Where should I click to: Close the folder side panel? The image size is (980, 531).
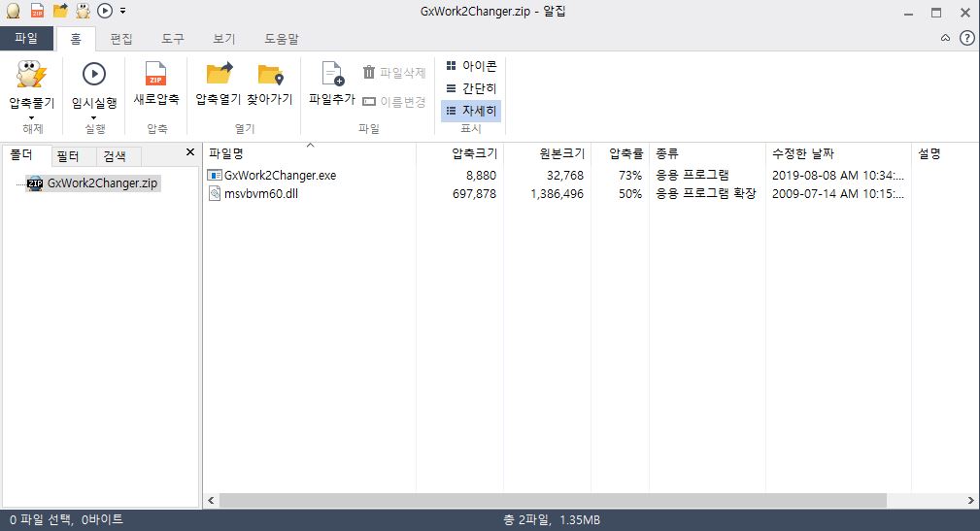[190, 151]
